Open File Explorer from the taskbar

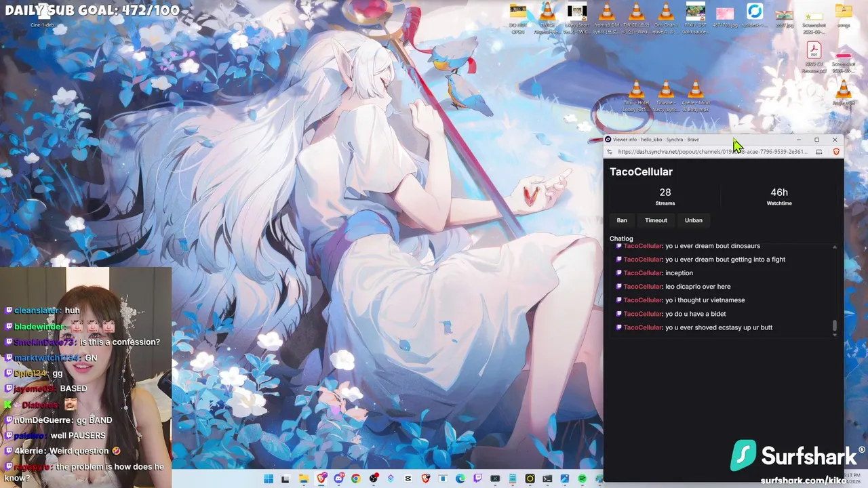tap(304, 479)
